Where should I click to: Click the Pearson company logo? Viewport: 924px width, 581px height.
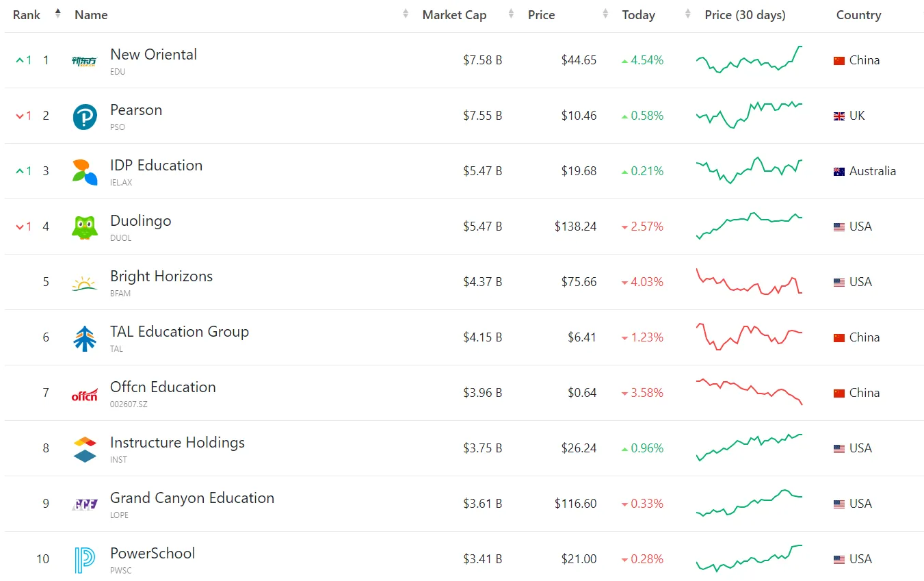pyautogui.click(x=85, y=117)
